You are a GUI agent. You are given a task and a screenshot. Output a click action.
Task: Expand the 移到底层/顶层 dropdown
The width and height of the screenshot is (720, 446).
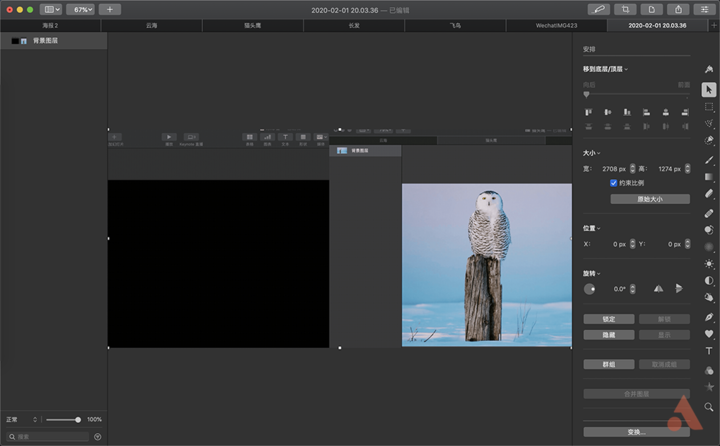pyautogui.click(x=605, y=69)
